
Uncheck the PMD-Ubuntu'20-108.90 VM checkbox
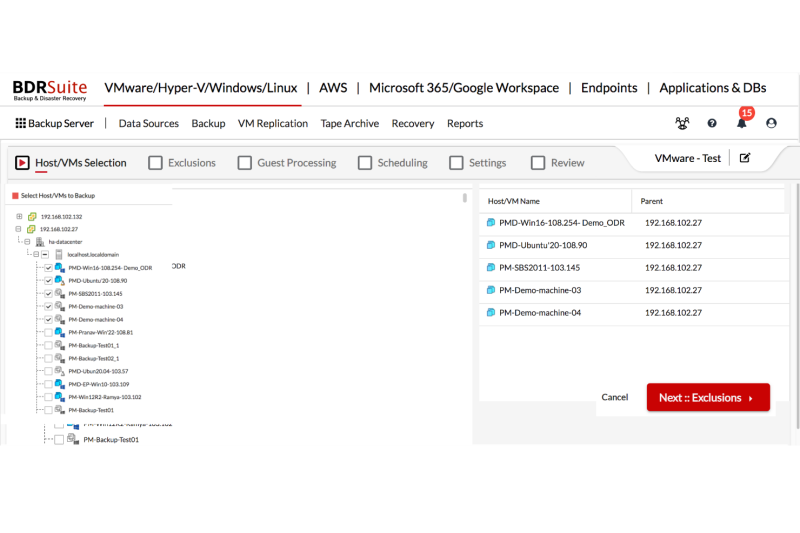pos(48,281)
